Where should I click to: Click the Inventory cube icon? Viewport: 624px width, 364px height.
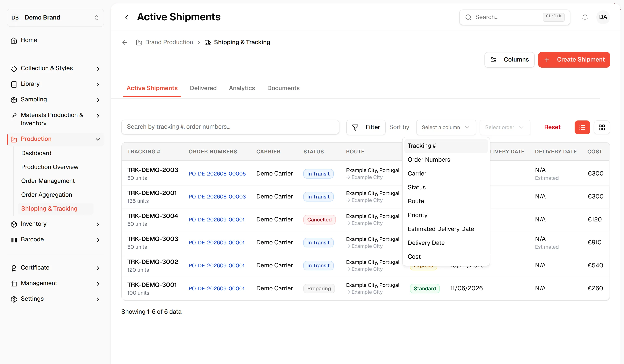point(14,224)
